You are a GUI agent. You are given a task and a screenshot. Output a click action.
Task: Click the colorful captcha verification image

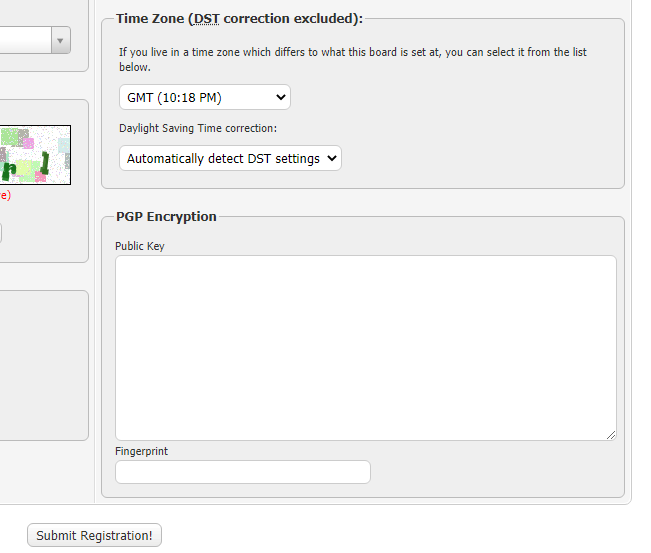click(x=35, y=154)
